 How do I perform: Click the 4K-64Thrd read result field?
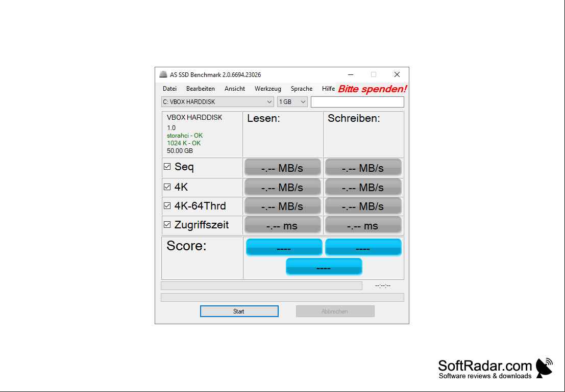283,206
